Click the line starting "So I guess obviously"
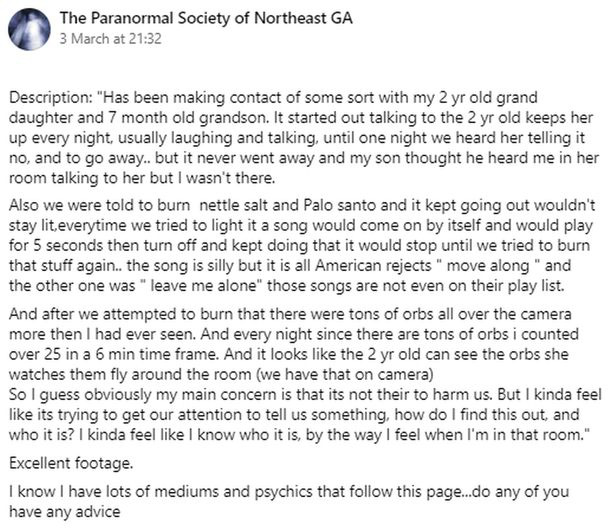This screenshot has height=528, width=615. point(305,395)
